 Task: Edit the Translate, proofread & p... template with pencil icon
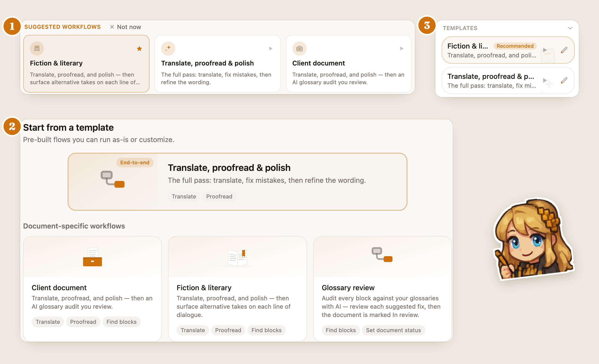564,80
